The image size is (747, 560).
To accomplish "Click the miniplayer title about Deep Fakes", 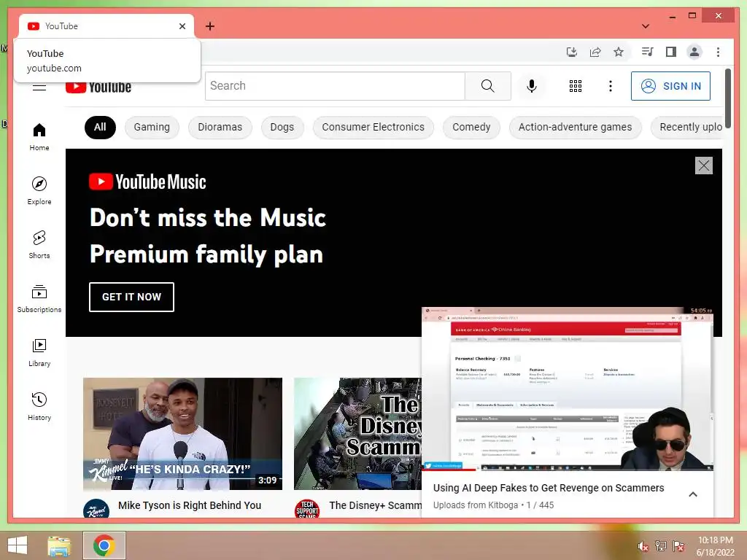I will pyautogui.click(x=549, y=488).
